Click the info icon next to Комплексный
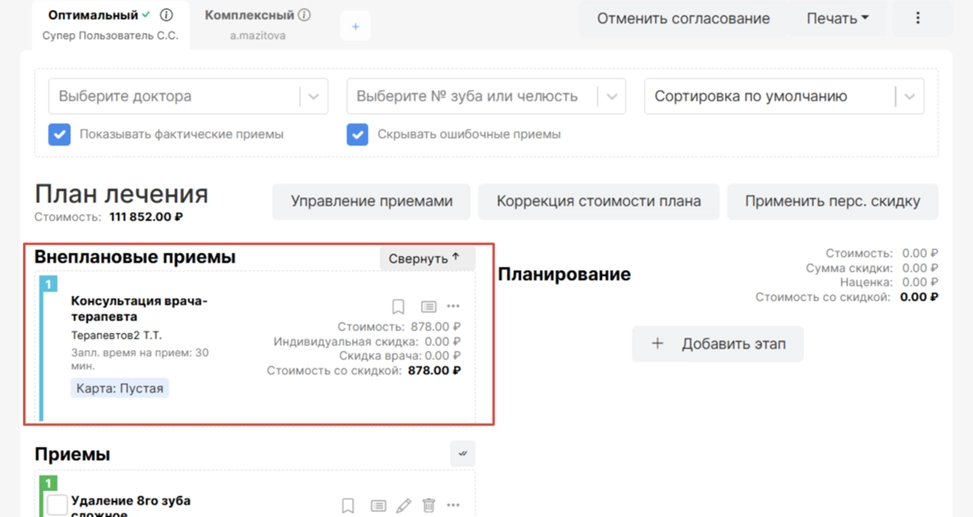The image size is (973, 517). coord(304,15)
